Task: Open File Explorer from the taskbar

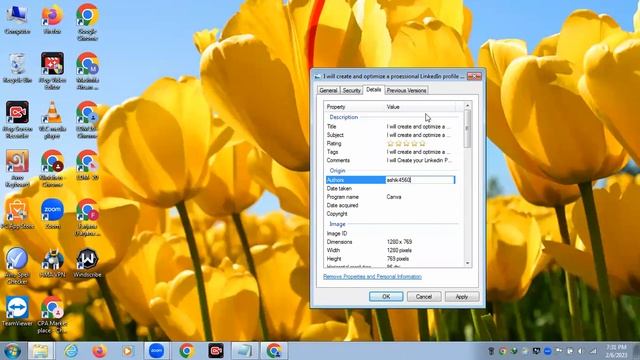Action: [x=40, y=351]
